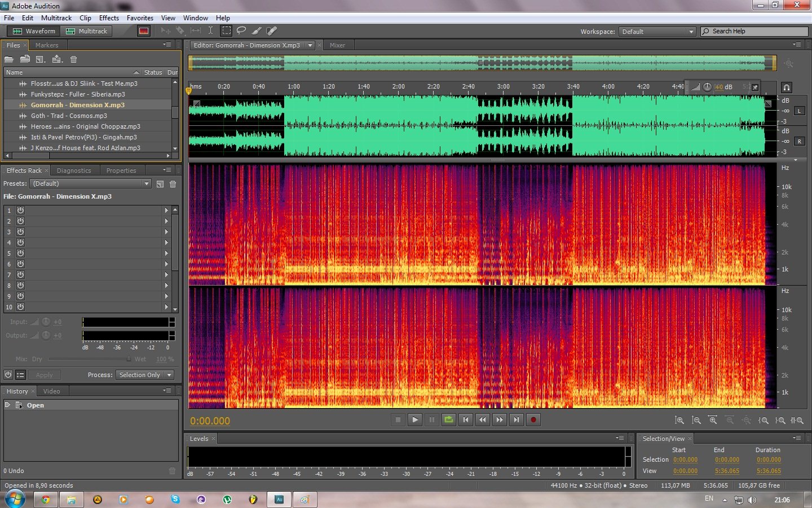This screenshot has height=508, width=812.
Task: Open the Multitrack menu
Action: coord(56,18)
